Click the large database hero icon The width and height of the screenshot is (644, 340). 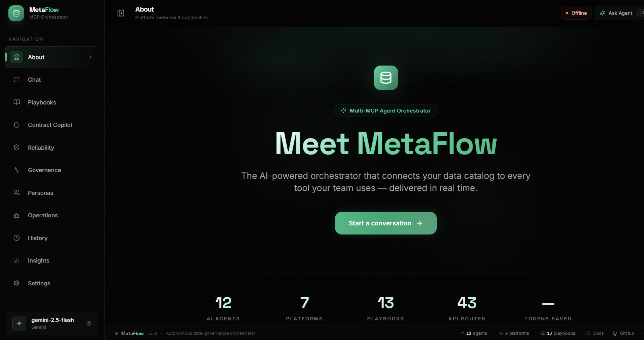pos(386,78)
